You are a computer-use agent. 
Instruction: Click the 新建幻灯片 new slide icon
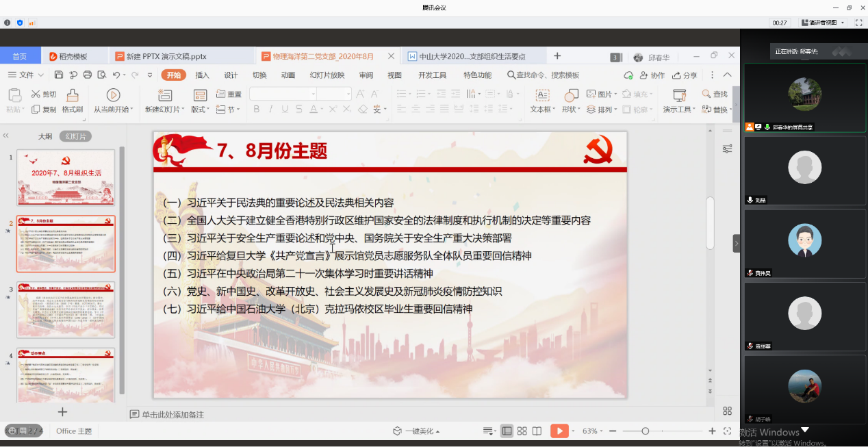click(x=165, y=94)
